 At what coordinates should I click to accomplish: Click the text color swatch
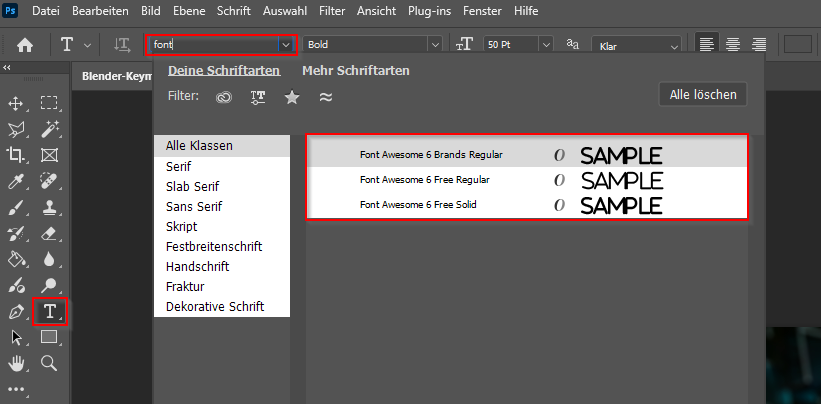[797, 44]
